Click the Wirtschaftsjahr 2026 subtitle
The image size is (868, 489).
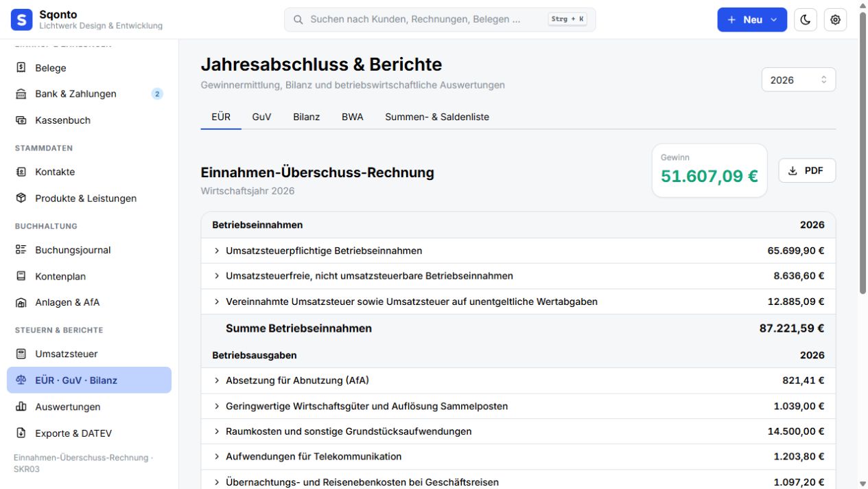point(248,191)
